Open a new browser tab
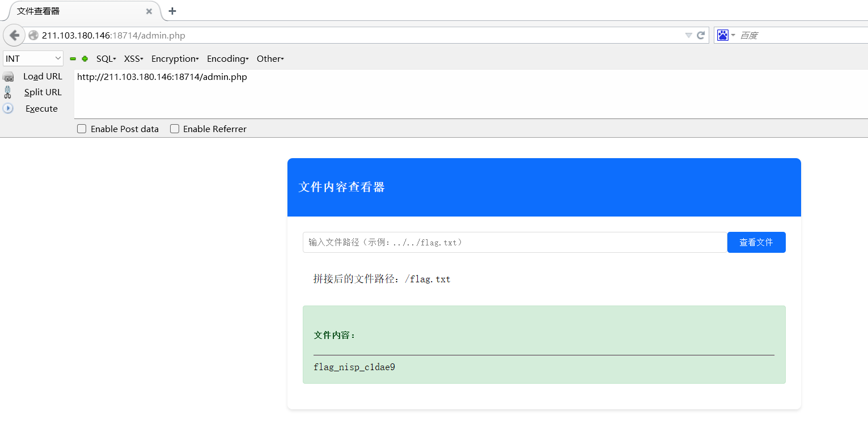 point(172,11)
